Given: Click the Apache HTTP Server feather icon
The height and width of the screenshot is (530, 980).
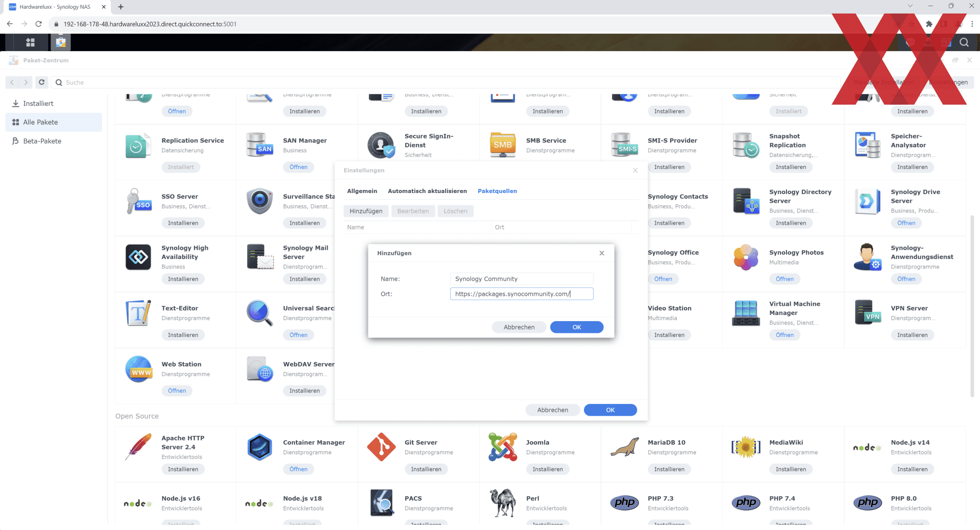Looking at the screenshot, I should click(138, 447).
